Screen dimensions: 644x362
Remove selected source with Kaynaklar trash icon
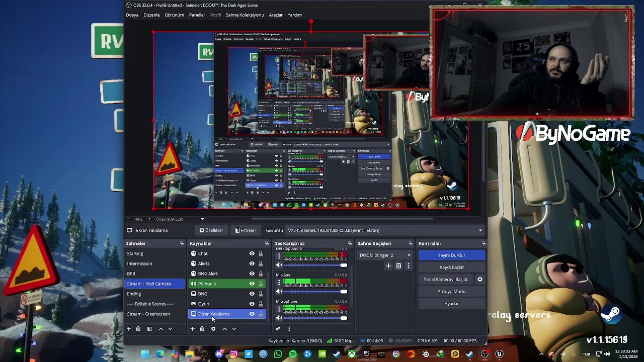pyautogui.click(x=202, y=329)
